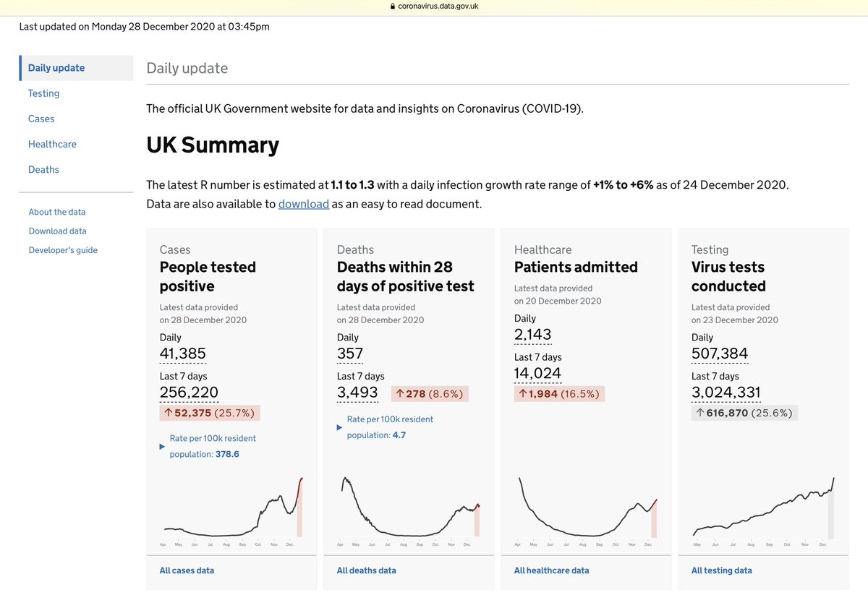Click the All healthcare data link

(x=551, y=570)
